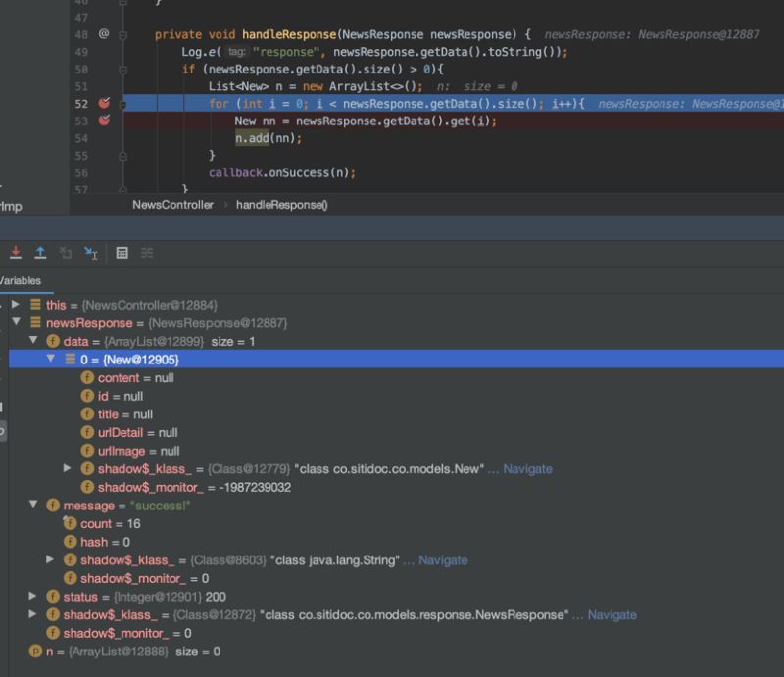Open the Evaluate Expression calculator icon
The image size is (784, 677).
point(122,253)
